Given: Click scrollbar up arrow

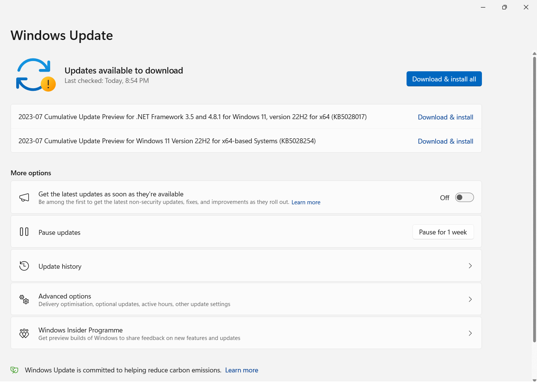Looking at the screenshot, I should pos(534,54).
